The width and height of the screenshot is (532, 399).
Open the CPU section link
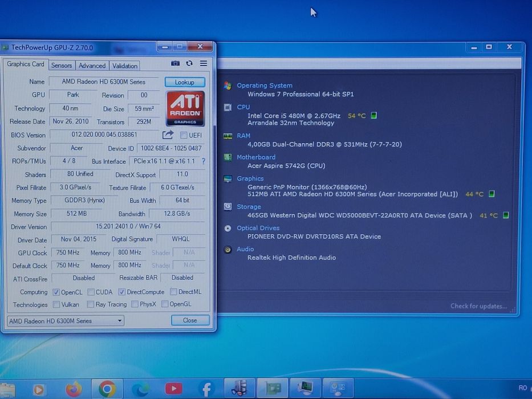pos(243,107)
